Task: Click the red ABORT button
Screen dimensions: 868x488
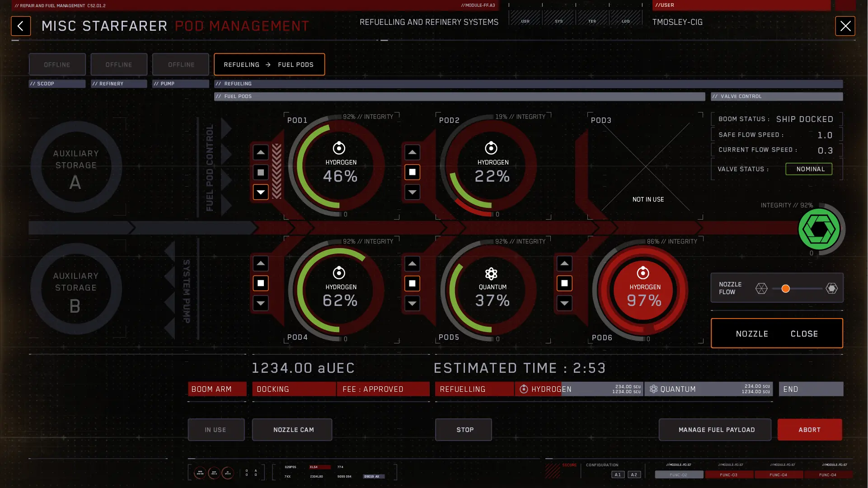Action: [810, 430]
